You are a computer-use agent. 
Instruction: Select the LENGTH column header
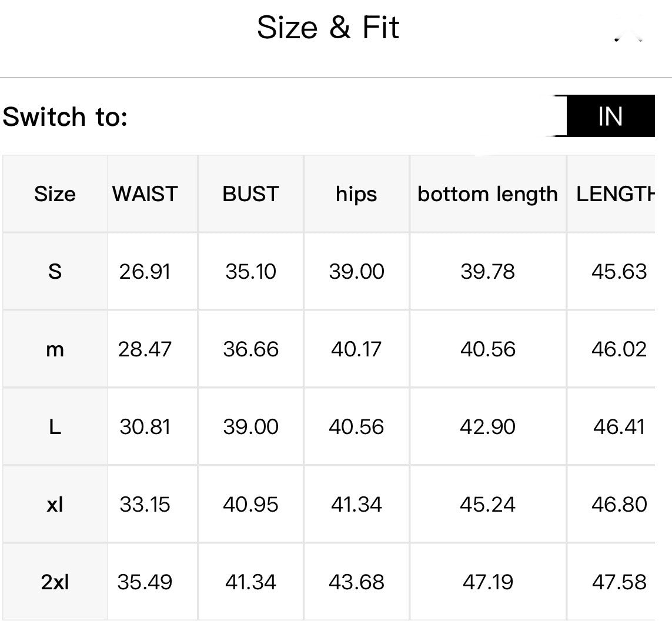614,194
